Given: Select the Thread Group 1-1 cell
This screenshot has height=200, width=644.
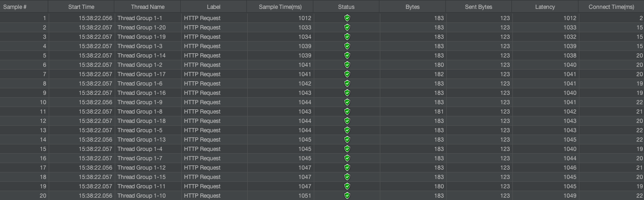Looking at the screenshot, I should 148,18.
